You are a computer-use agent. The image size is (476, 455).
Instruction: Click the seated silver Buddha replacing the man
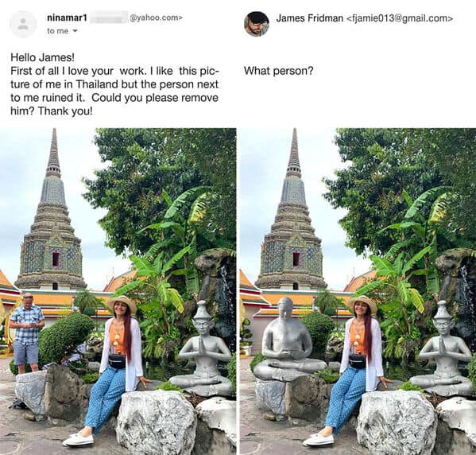pos(286,340)
